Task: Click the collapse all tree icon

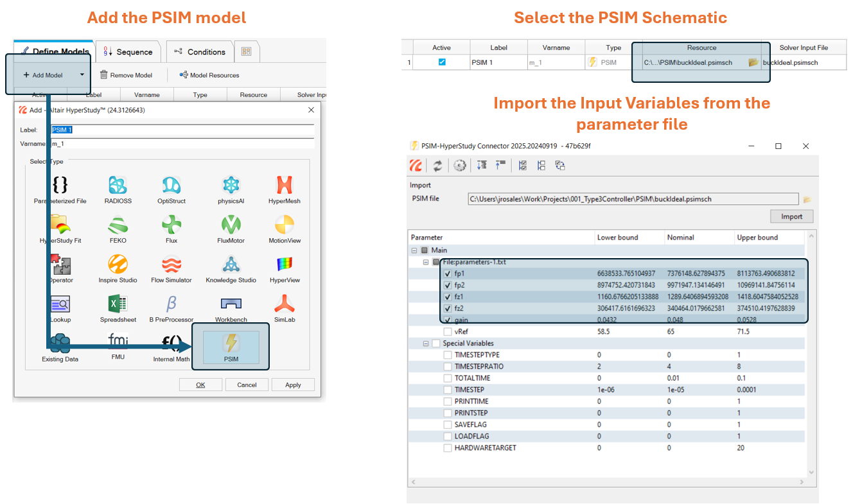Action: click(500, 166)
